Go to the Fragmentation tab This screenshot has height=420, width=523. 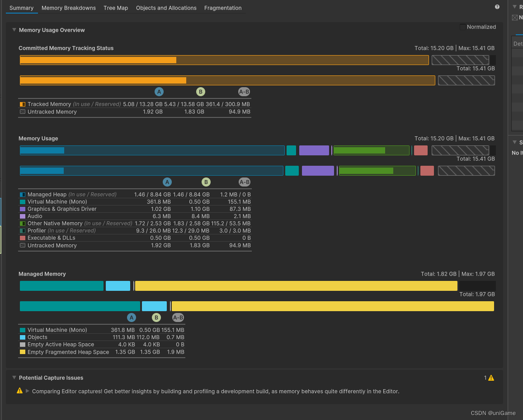223,8
